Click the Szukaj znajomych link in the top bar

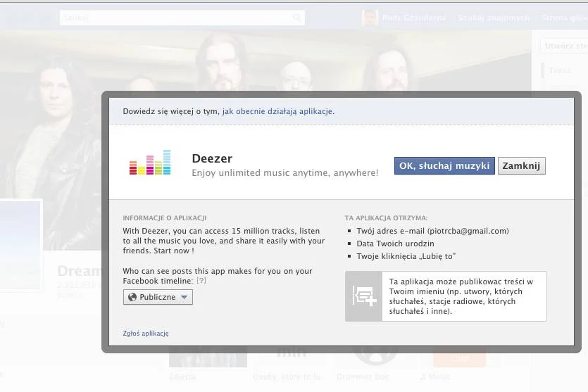pos(494,18)
